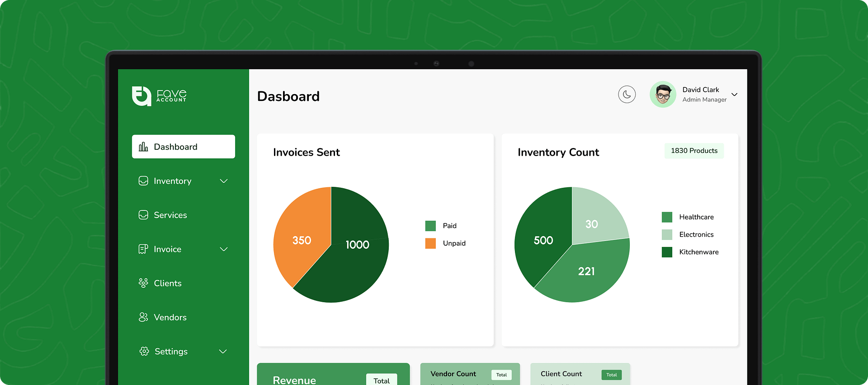Click the Revenue Total button
Image resolution: width=868 pixels, height=385 pixels.
[x=382, y=380]
